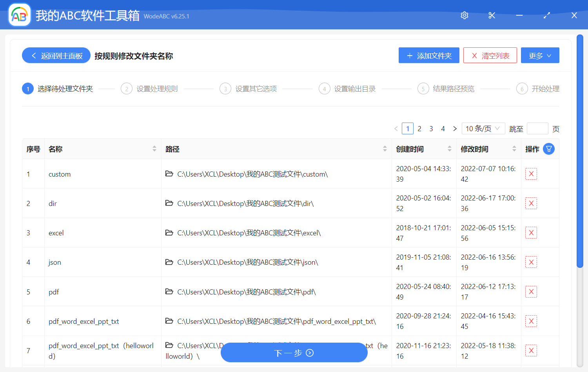Click the scissors icon in the title bar
The height and width of the screenshot is (372, 588).
click(x=492, y=15)
